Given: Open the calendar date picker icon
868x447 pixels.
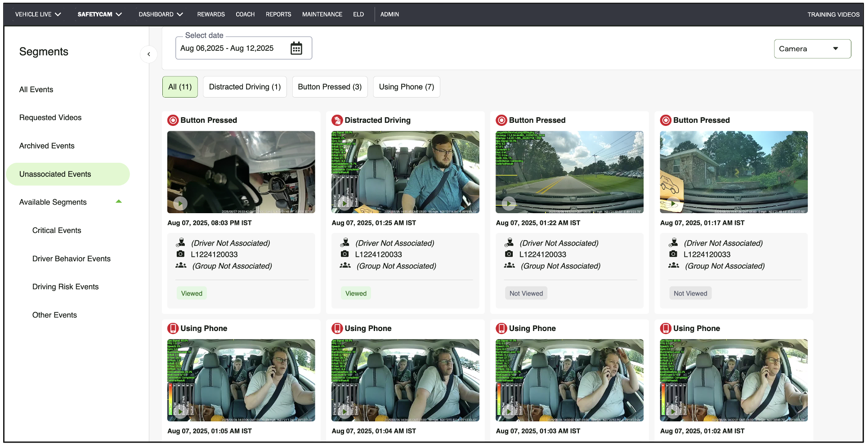Looking at the screenshot, I should (296, 48).
